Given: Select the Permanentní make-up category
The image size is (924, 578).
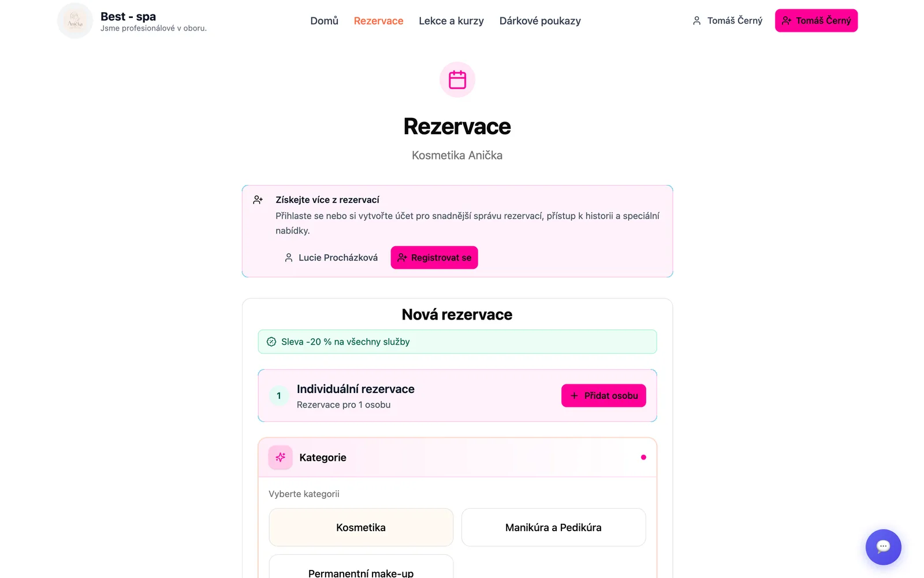Looking at the screenshot, I should click(361, 567).
